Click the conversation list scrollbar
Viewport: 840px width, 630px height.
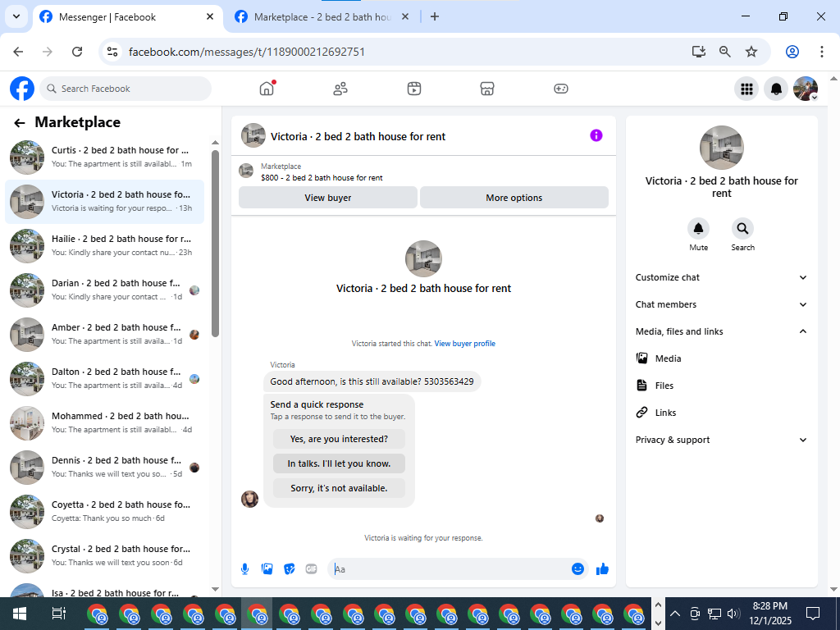(x=216, y=243)
